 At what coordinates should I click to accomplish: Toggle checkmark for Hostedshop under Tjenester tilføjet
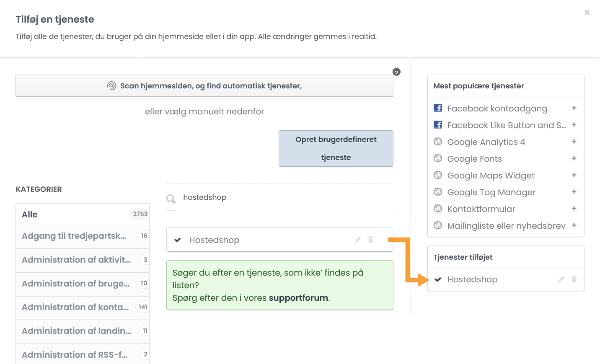(438, 279)
